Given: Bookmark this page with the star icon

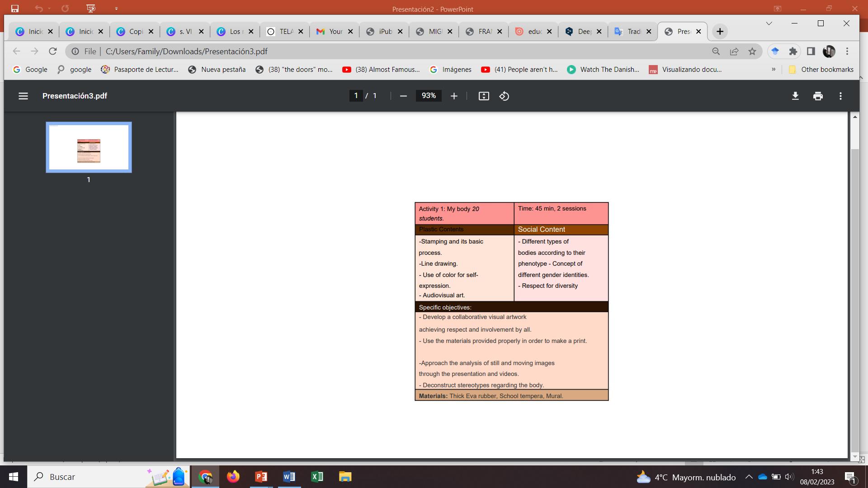Looking at the screenshot, I should tap(752, 52).
